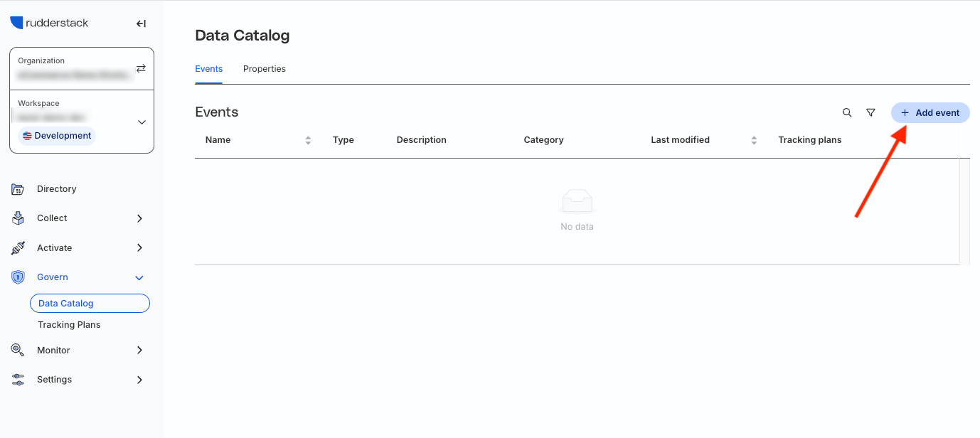Click the Collect icon in sidebar
The image size is (980, 438).
(x=18, y=218)
